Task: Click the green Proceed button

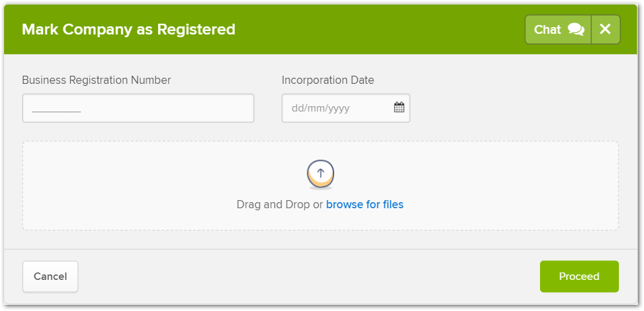Action: [x=579, y=277]
